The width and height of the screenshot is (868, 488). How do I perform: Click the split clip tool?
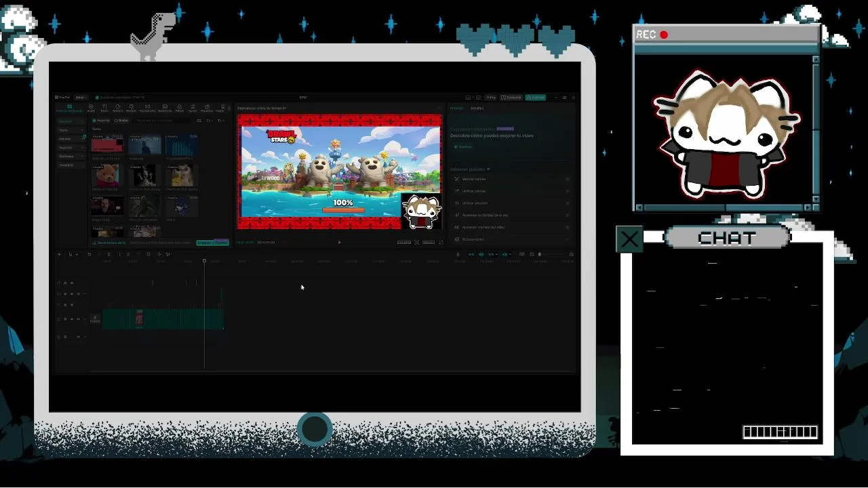(x=109, y=254)
